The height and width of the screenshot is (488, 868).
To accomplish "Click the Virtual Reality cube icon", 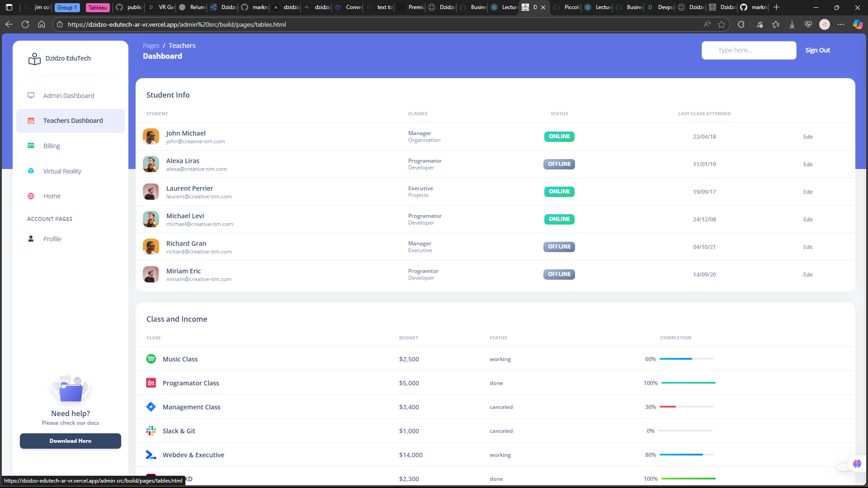I will pos(31,171).
